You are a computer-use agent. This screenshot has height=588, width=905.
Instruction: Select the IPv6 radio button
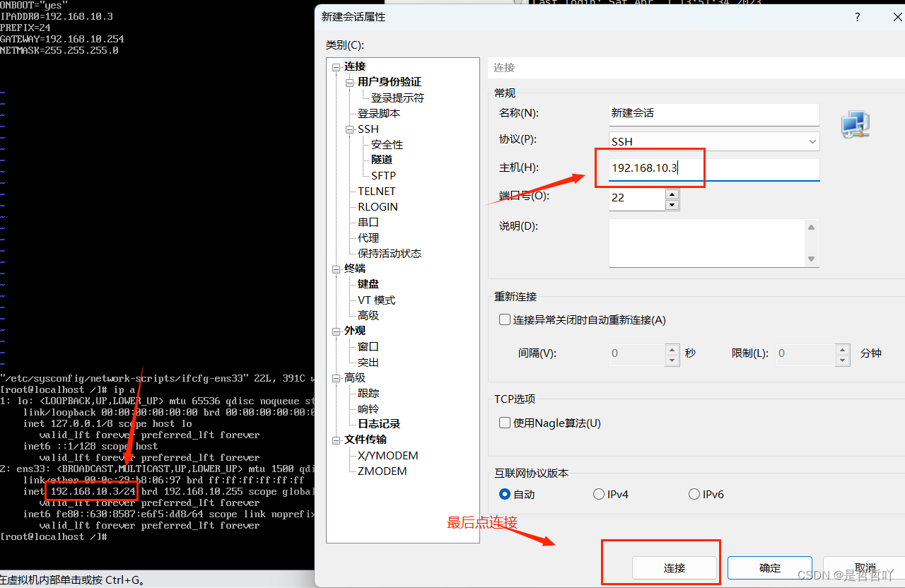click(694, 494)
